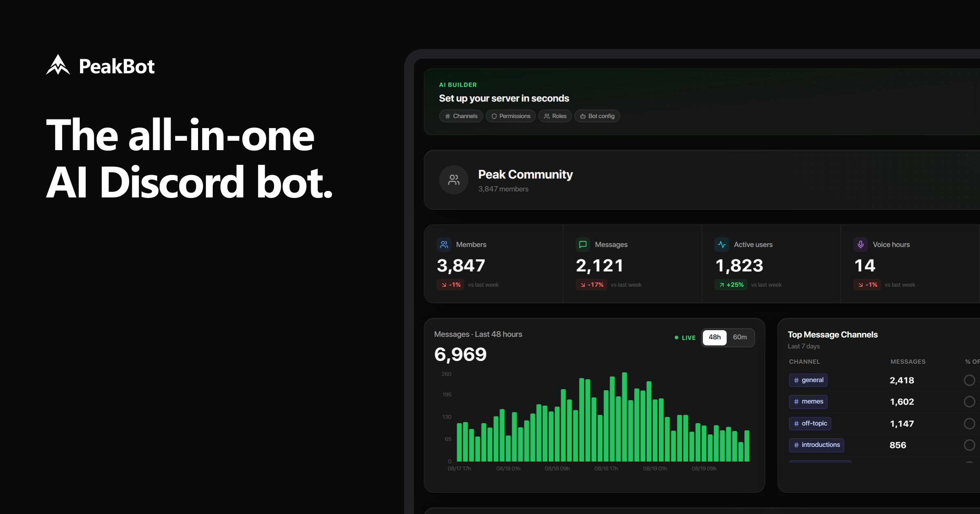
Task: Click the Messages -17% trend badge
Action: click(x=591, y=285)
